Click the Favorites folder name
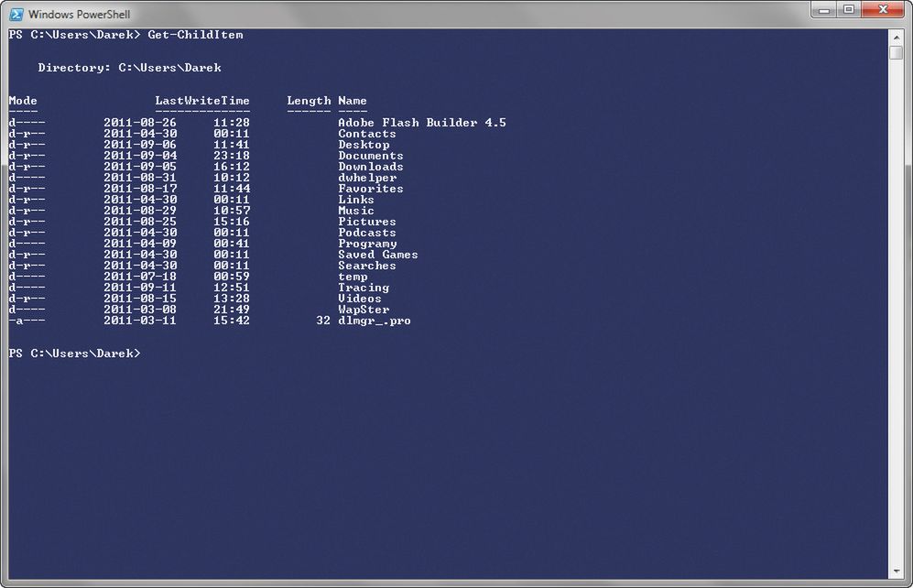The height and width of the screenshot is (588, 913). point(371,189)
